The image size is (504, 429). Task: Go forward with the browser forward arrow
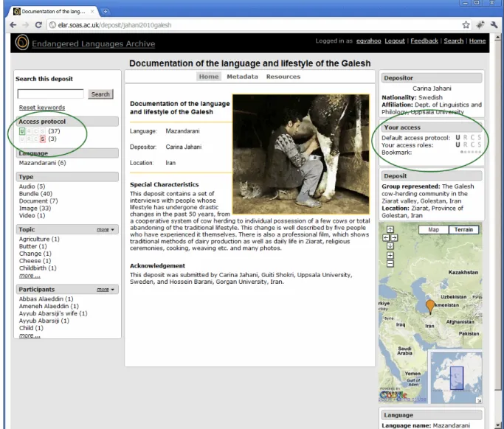coord(25,25)
